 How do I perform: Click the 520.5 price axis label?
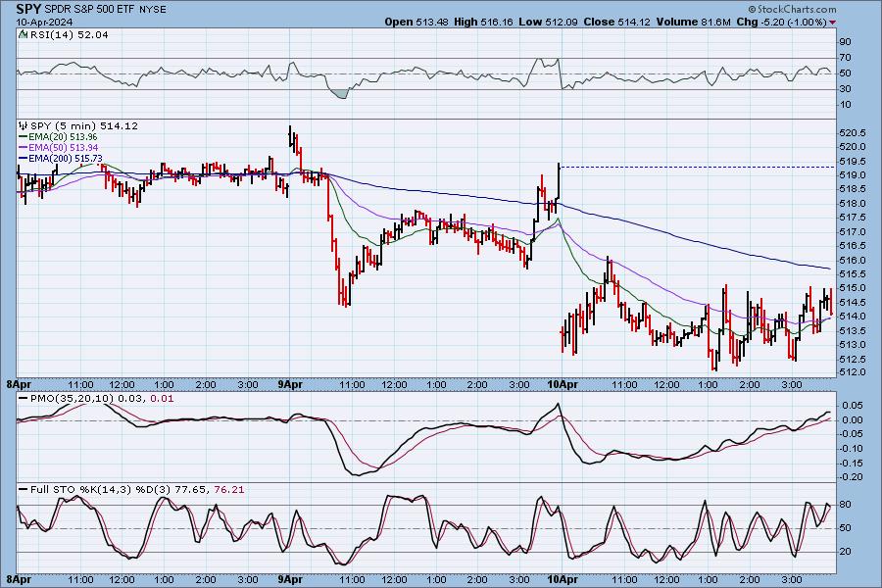point(853,133)
